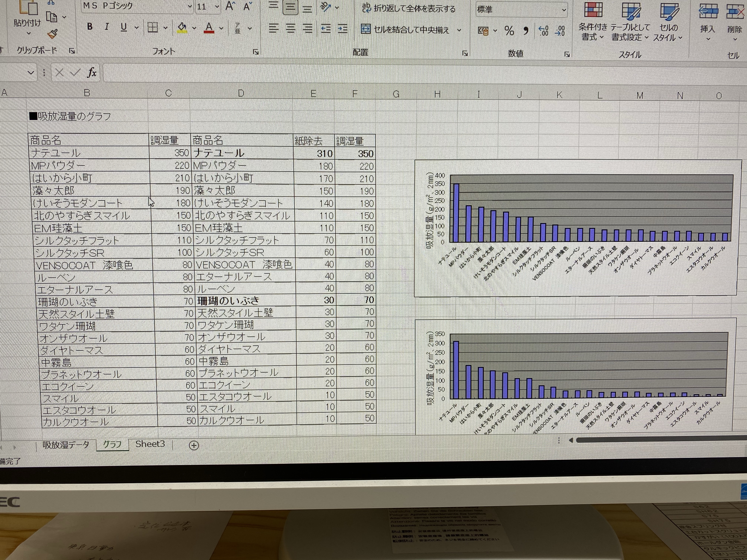Click the center align text icon
747x560 pixels.
290,28
